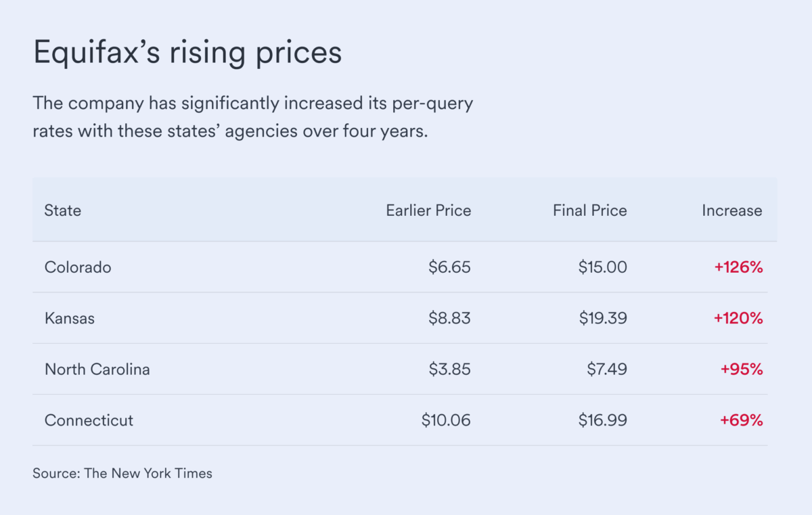Click the +69% increase value
812x515 pixels.
742,420
